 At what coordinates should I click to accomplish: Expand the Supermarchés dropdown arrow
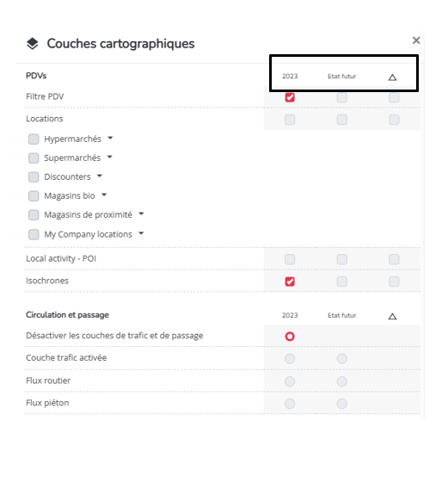(x=109, y=157)
